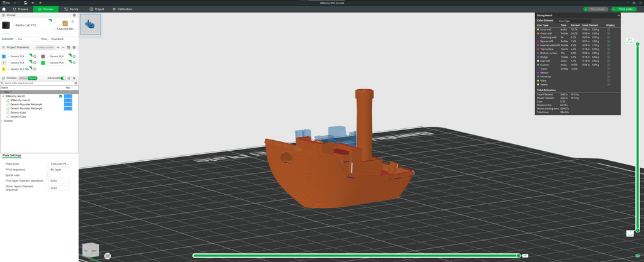Open AMS filament sync icon
Screen dimensions: 644x262
click(x=69, y=48)
